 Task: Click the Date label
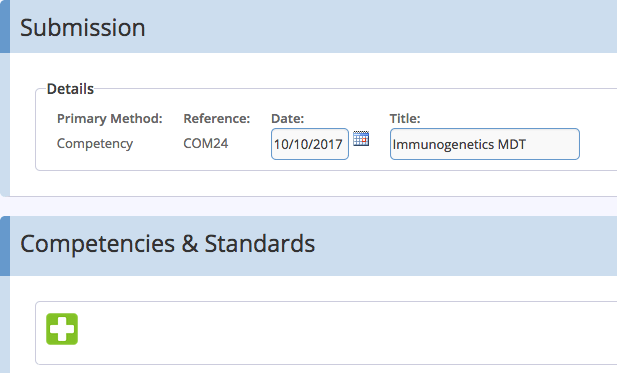click(287, 118)
